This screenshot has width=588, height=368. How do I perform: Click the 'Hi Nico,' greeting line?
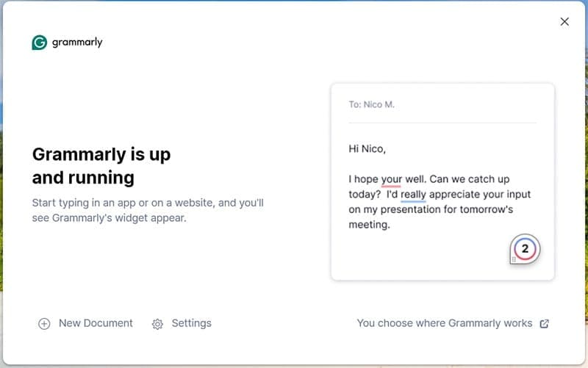point(367,149)
